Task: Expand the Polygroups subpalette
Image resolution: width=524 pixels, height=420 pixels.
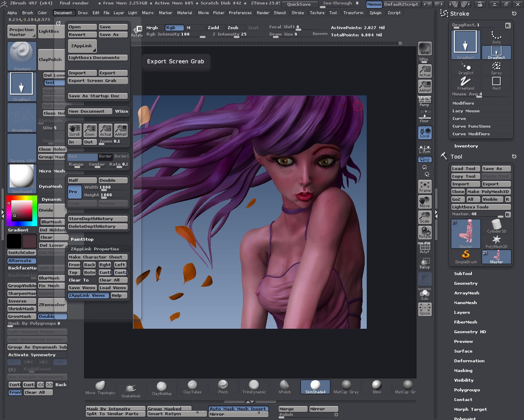Action: coord(467,390)
